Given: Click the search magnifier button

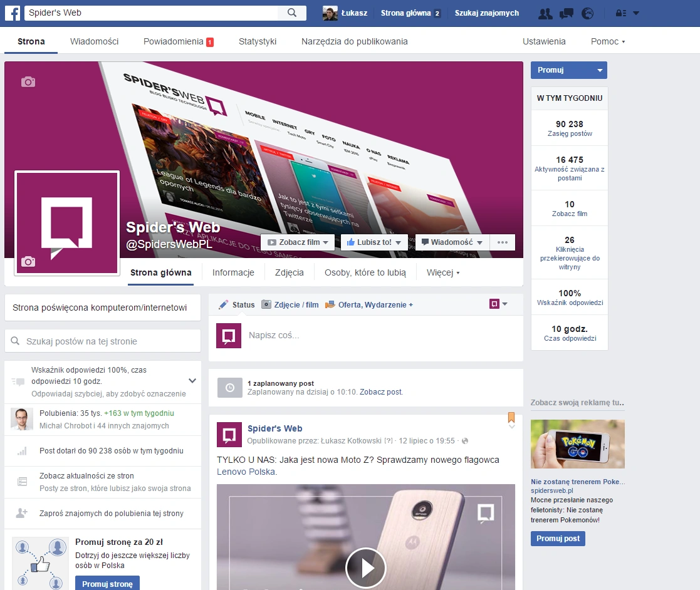Looking at the screenshot, I should point(292,13).
